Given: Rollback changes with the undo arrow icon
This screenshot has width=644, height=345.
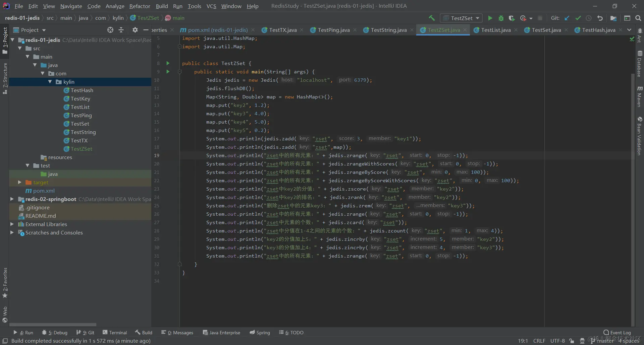Looking at the screenshot, I should click(x=600, y=18).
